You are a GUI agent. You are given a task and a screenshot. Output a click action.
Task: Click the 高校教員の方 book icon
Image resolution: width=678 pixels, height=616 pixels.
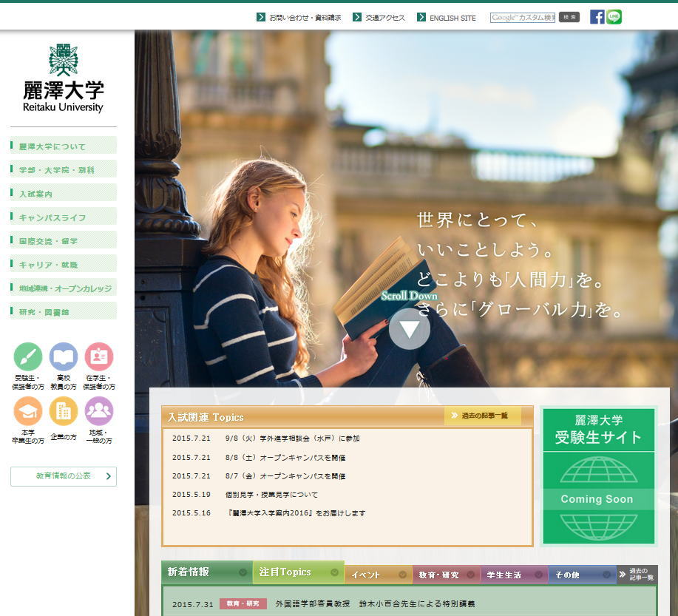coord(64,357)
